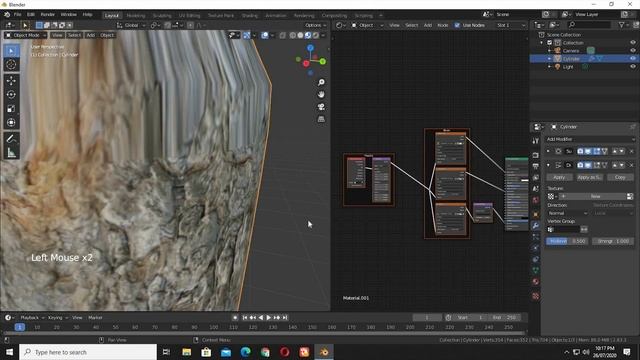Remove the Displace modifier with X
The height and width of the screenshot is (360, 640).
pos(631,165)
